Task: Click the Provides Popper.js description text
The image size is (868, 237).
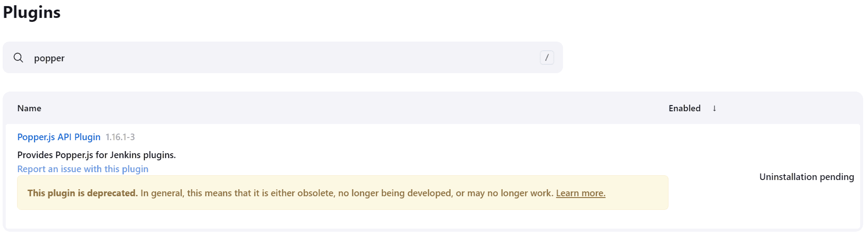Action: pos(96,155)
